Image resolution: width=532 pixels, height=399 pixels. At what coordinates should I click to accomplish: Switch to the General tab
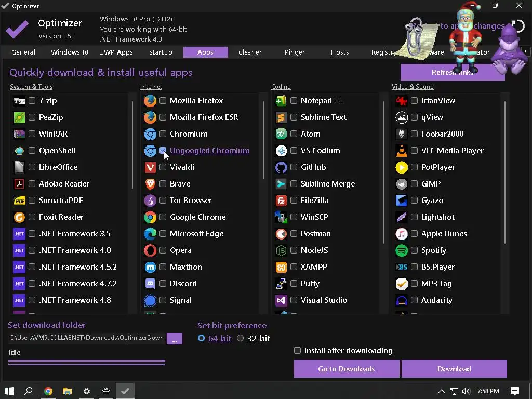pyautogui.click(x=23, y=52)
